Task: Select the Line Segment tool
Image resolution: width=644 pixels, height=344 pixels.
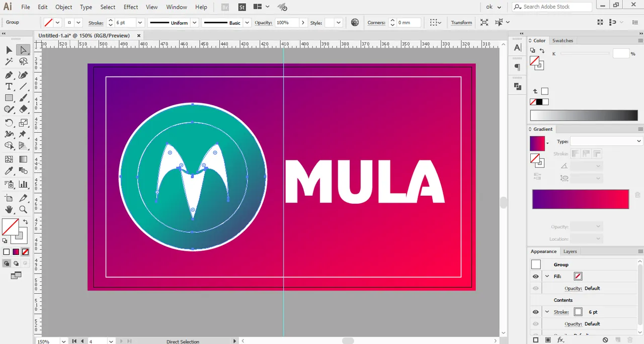Action: click(23, 87)
